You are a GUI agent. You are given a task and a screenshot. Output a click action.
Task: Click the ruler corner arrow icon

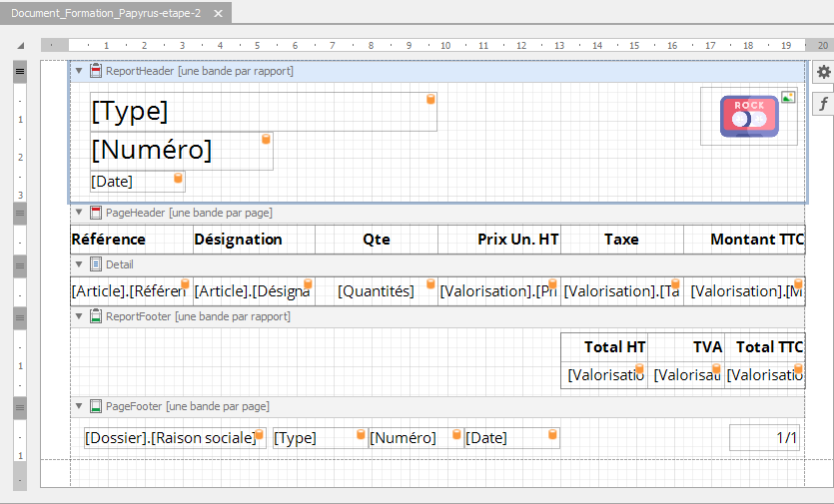[22, 46]
